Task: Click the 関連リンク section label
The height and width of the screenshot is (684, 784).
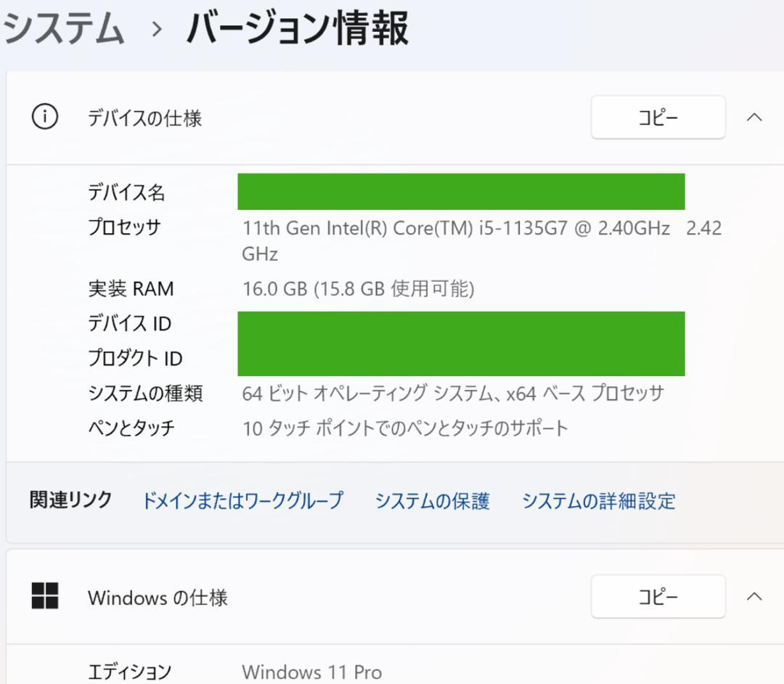Action: (x=69, y=501)
